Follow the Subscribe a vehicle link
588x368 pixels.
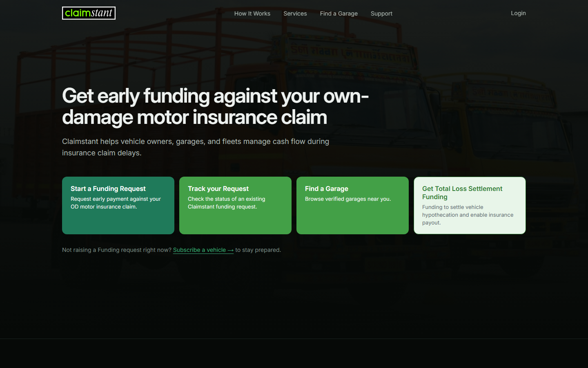click(203, 250)
